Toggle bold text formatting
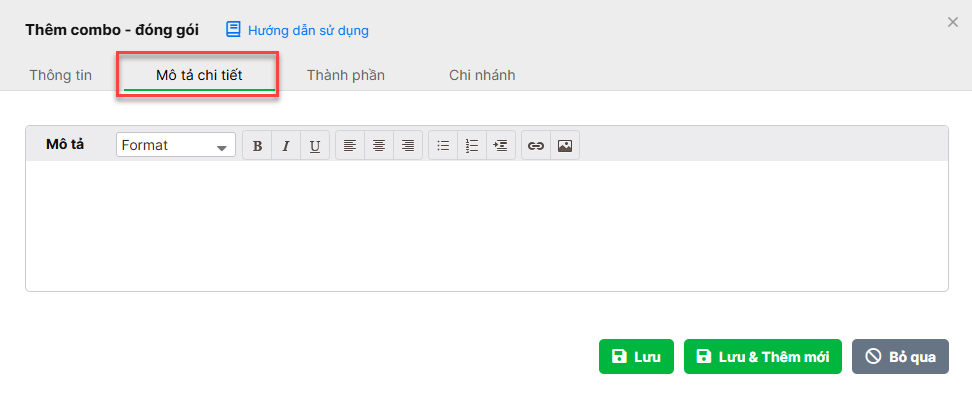The width and height of the screenshot is (972, 400). [x=257, y=146]
